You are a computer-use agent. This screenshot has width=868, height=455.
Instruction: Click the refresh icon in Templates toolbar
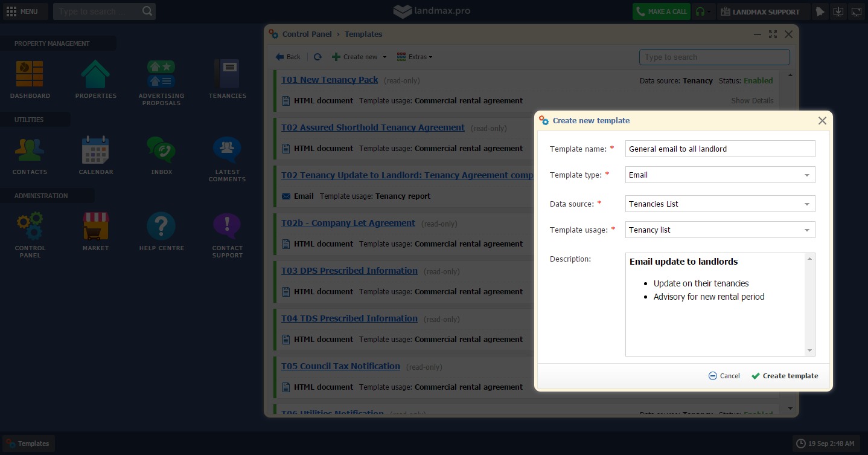tap(318, 57)
